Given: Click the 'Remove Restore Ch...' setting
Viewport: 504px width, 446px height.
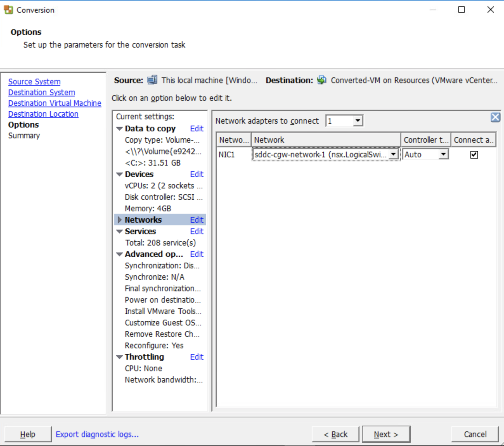Looking at the screenshot, I should [x=162, y=334].
